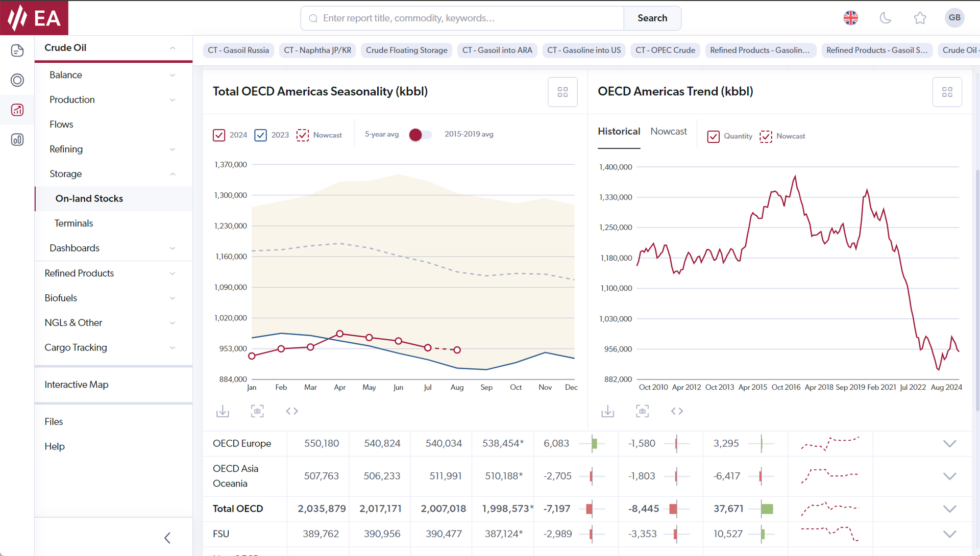Expand the Refining submenu
The height and width of the screenshot is (556, 980).
[x=173, y=149]
